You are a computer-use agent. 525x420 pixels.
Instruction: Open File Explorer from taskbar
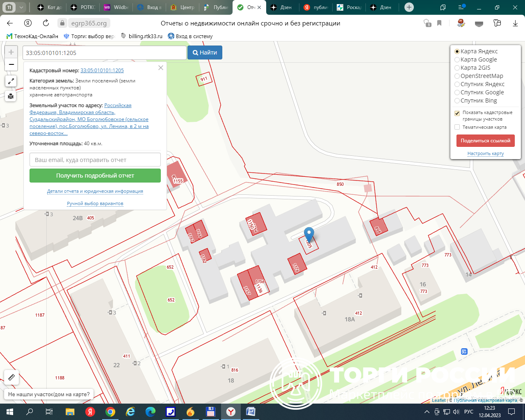point(70,412)
